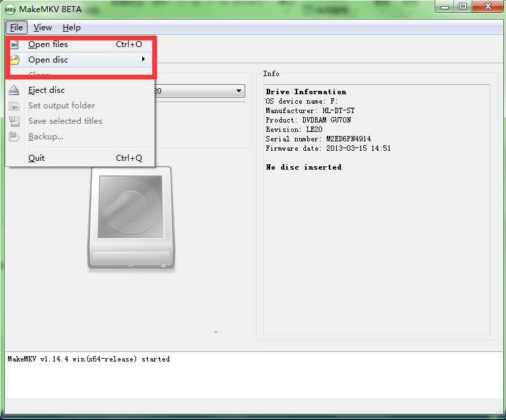Viewport: 506px width, 420px height.
Task: Click 'Serial number: M2ED6PN4914' line
Action: [x=318, y=139]
